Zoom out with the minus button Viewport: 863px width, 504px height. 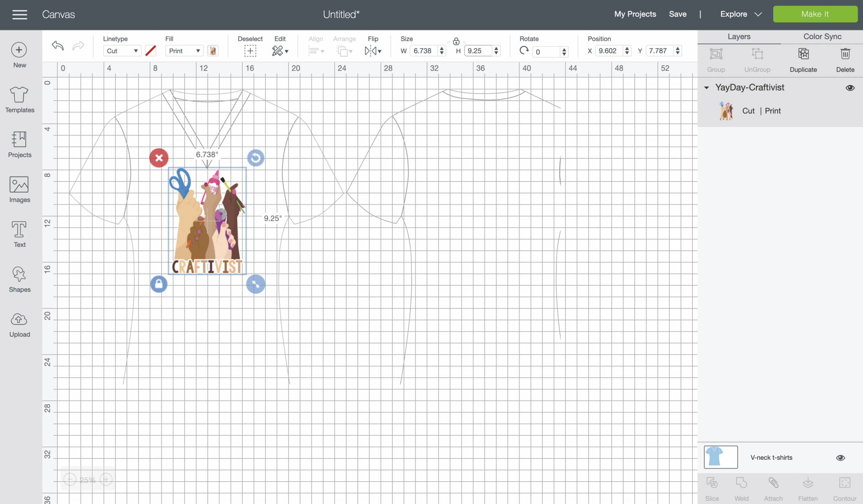coord(70,479)
